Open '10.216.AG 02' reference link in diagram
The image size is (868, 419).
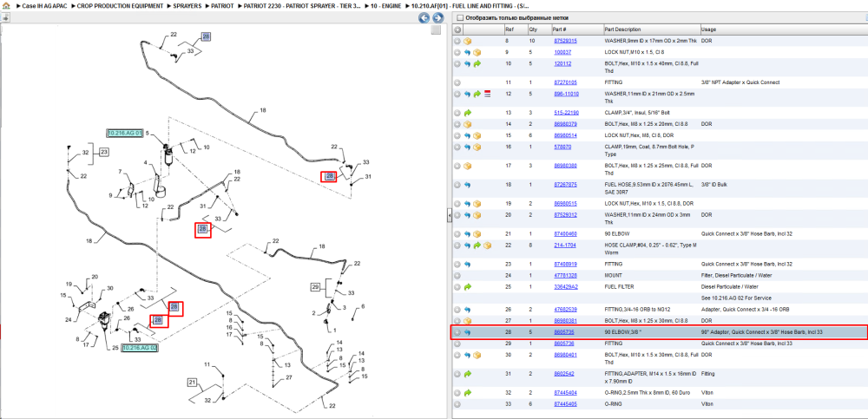point(140,348)
